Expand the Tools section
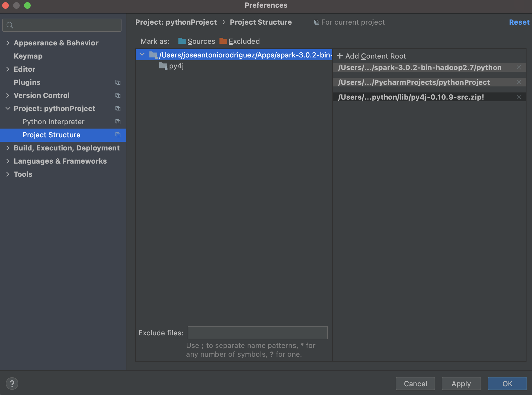 (x=8, y=174)
